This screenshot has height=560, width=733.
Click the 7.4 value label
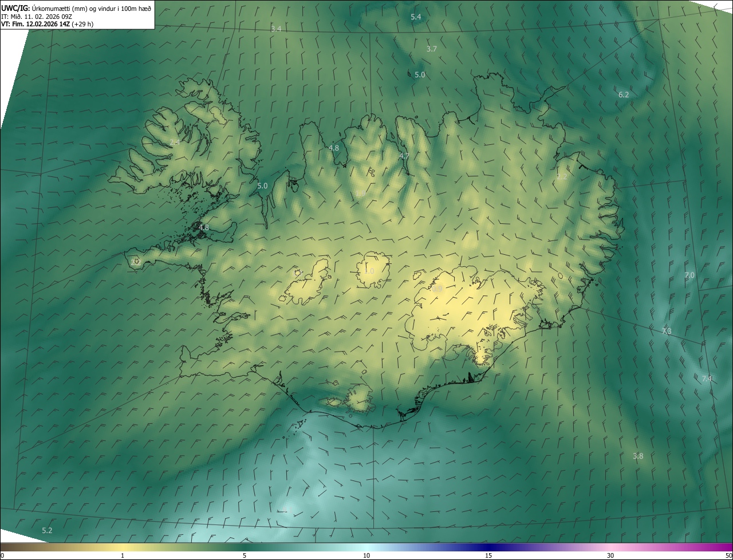click(707, 379)
